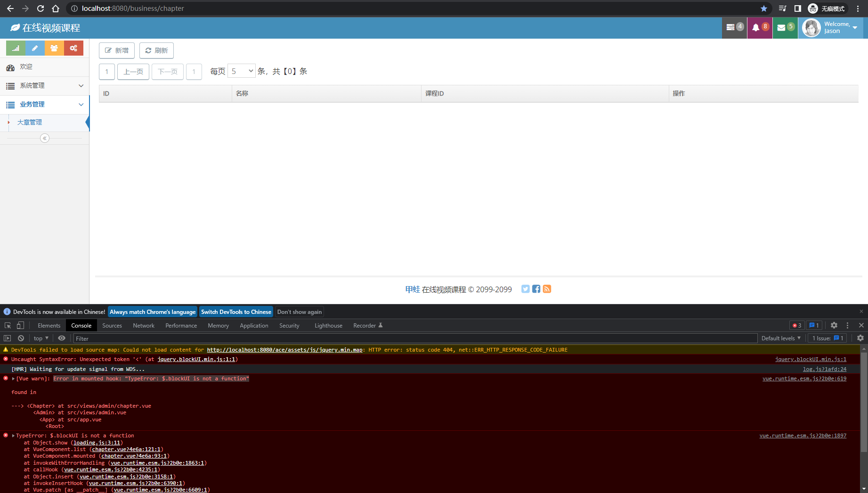Switch to the Lighthouse tab
Screen dimensions: 868x493
pos(328,325)
